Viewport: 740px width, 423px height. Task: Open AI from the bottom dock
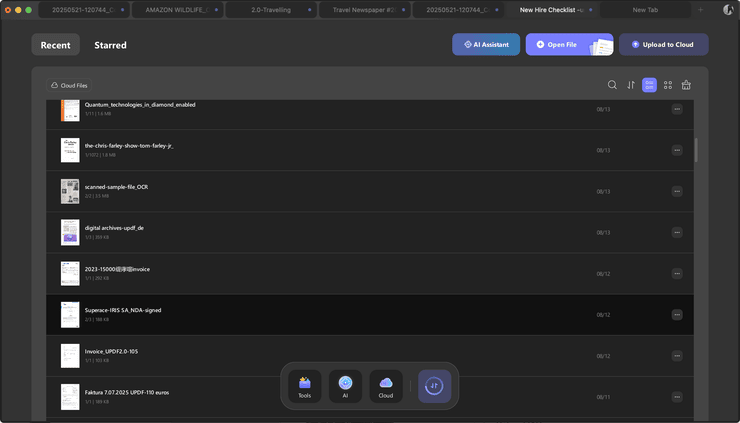[x=345, y=386]
